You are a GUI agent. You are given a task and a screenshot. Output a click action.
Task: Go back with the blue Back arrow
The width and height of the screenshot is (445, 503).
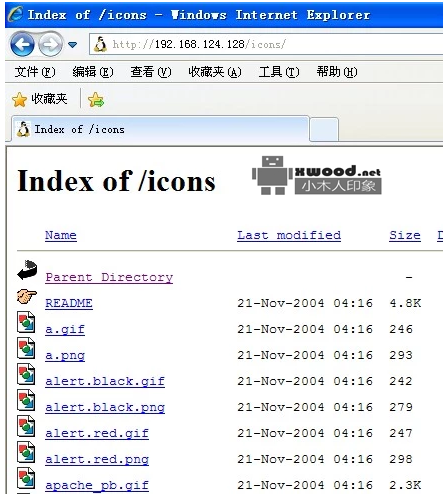[22, 44]
